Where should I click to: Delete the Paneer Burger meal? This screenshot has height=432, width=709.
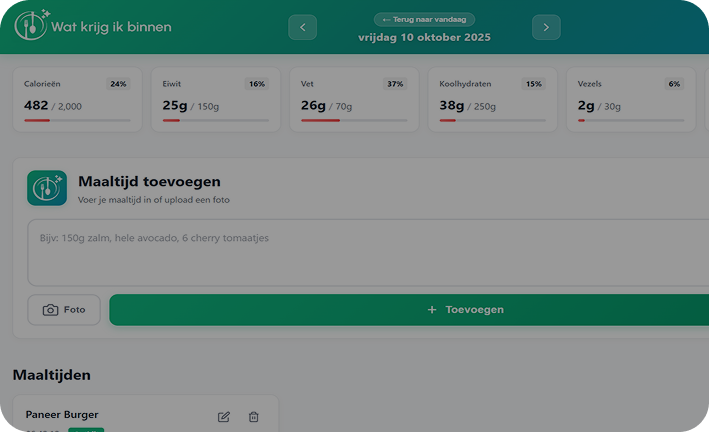[254, 417]
